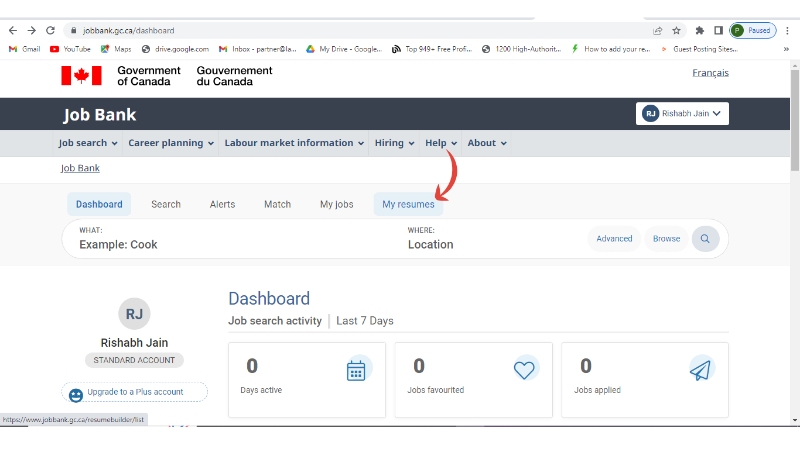Open the browser extensions puzzle icon
800x449 pixels.
[x=699, y=31]
